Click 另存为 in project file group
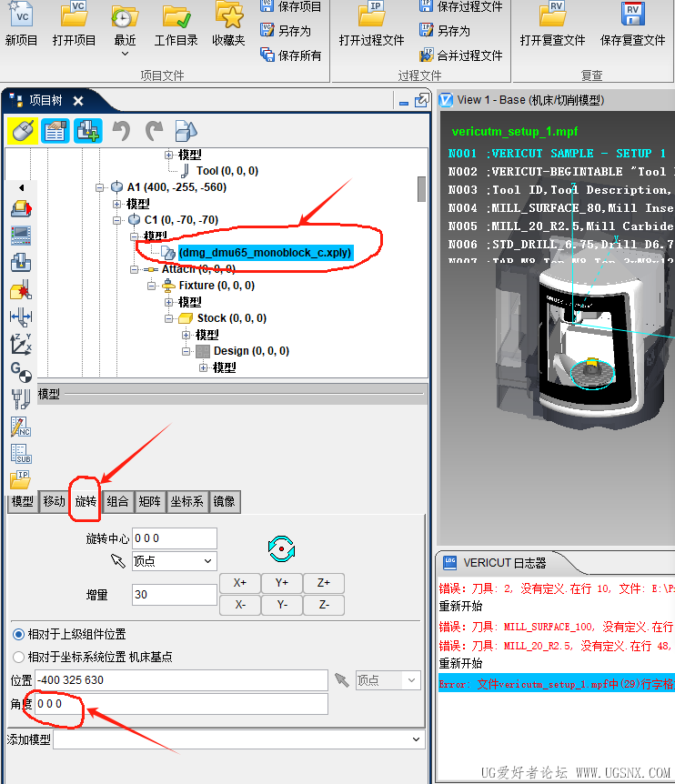This screenshot has width=675, height=784. click(x=286, y=31)
